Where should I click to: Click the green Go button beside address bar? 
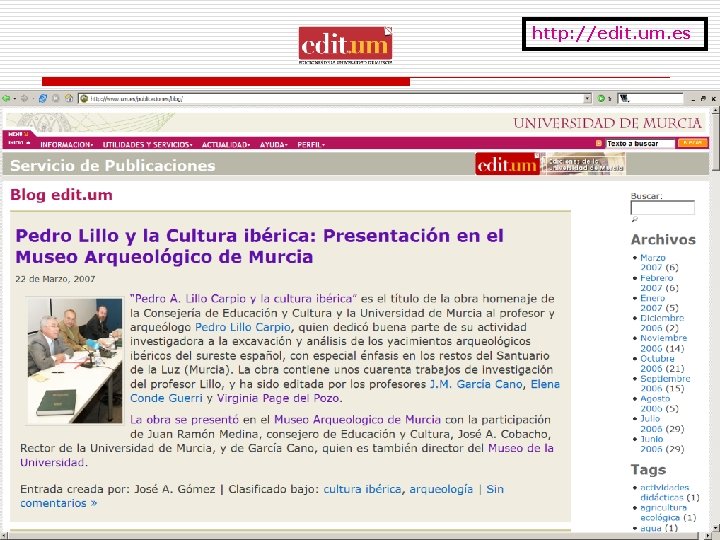pyautogui.click(x=601, y=98)
